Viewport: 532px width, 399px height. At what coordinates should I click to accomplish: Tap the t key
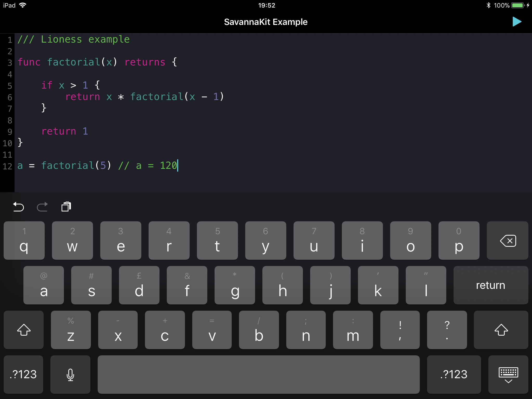coord(217,241)
